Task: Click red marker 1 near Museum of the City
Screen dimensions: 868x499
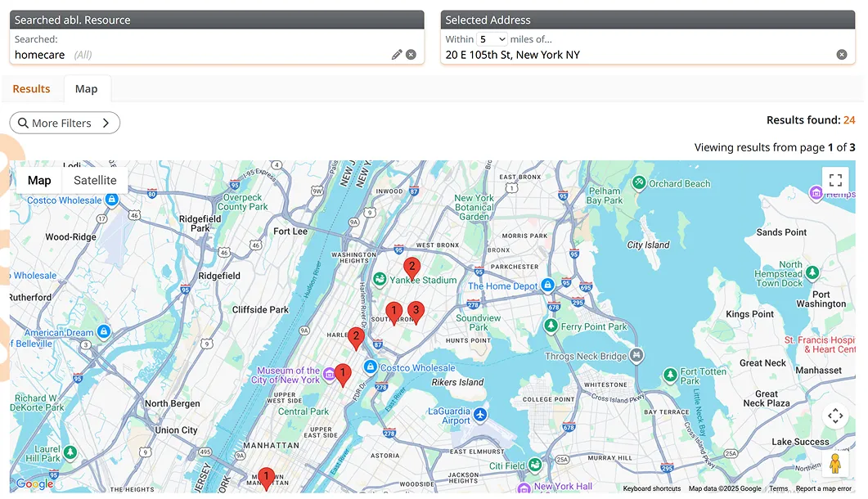Action: coord(343,375)
